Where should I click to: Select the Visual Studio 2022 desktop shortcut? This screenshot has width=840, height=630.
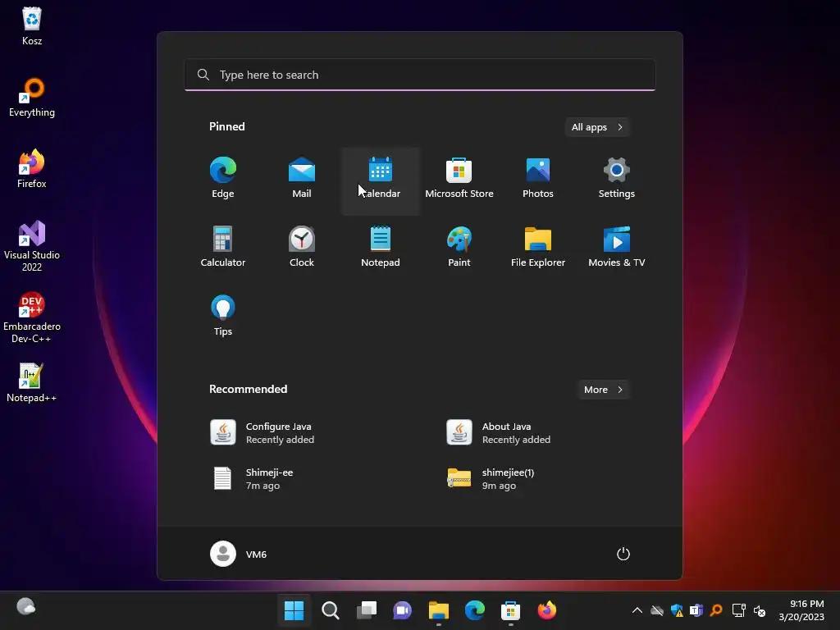pyautogui.click(x=32, y=246)
